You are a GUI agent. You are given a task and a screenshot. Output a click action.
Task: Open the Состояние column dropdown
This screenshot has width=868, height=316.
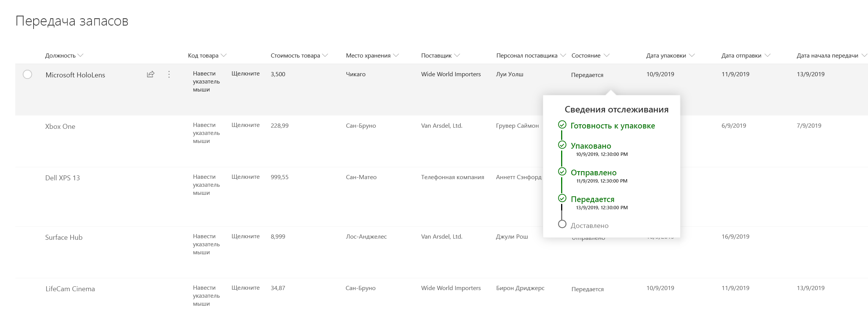(x=607, y=55)
